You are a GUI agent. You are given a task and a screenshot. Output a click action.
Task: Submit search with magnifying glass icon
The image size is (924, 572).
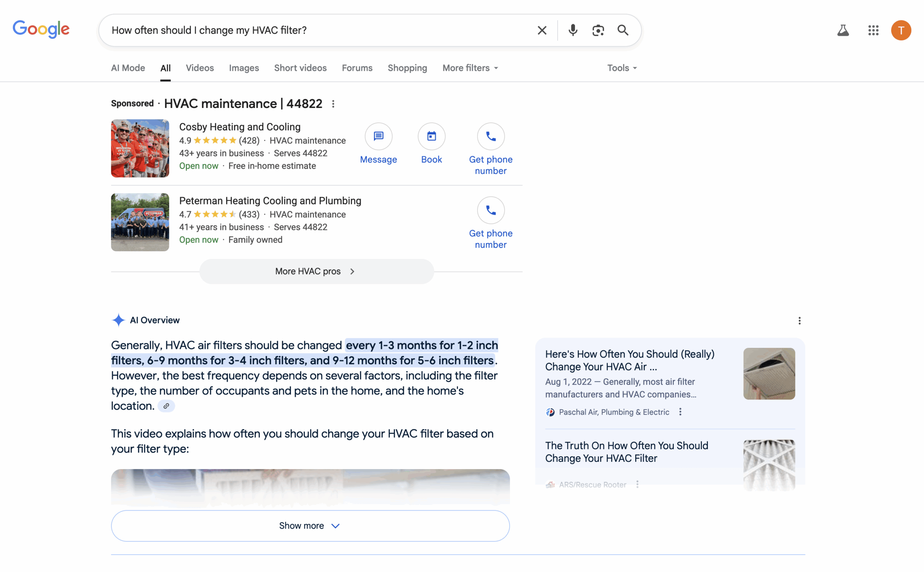[x=623, y=30]
